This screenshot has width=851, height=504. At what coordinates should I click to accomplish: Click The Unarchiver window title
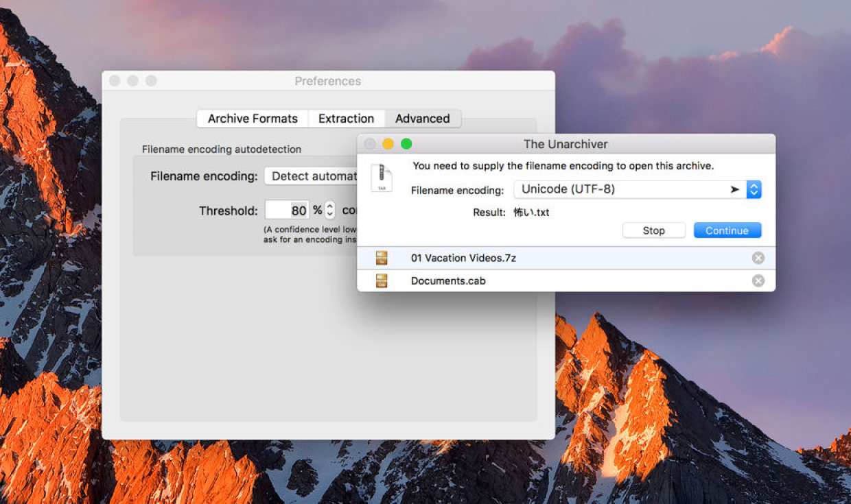pyautogui.click(x=566, y=144)
